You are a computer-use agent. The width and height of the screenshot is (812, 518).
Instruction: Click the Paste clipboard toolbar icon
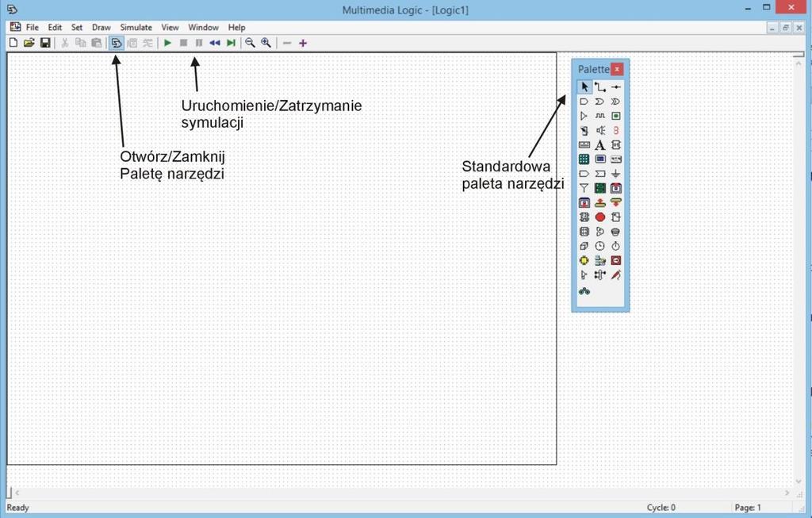tap(96, 43)
